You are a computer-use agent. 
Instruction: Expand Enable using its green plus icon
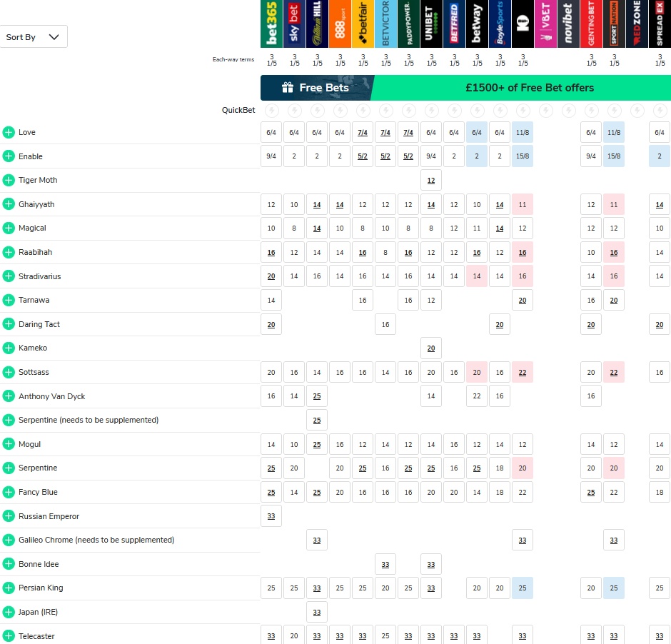(x=9, y=156)
